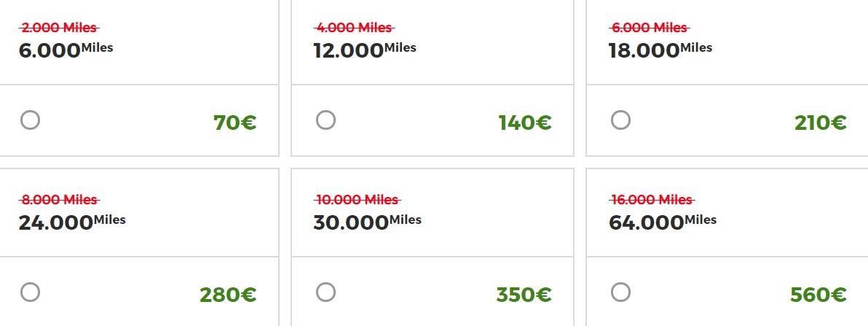Click the 64.000 Miles bold heading
The height and width of the screenshot is (326, 868).
[663, 222]
